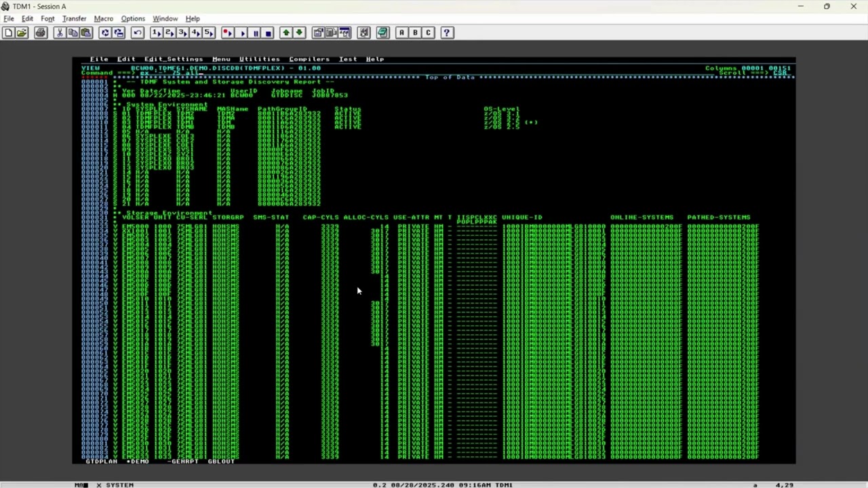Open the Options menu
This screenshot has width=868, height=488.
point(133,18)
